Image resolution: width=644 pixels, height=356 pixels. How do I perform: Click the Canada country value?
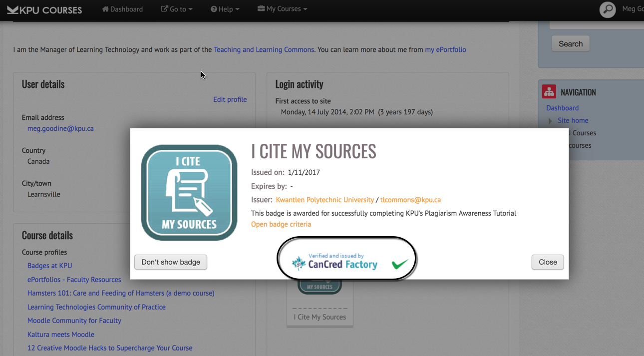coord(38,161)
